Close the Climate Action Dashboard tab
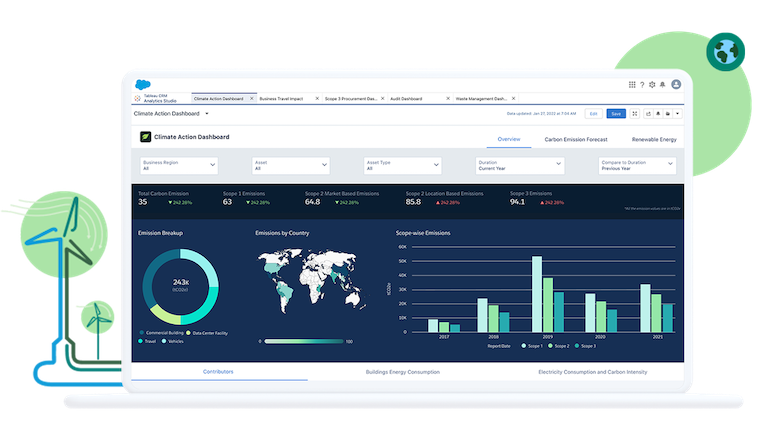 252,98
